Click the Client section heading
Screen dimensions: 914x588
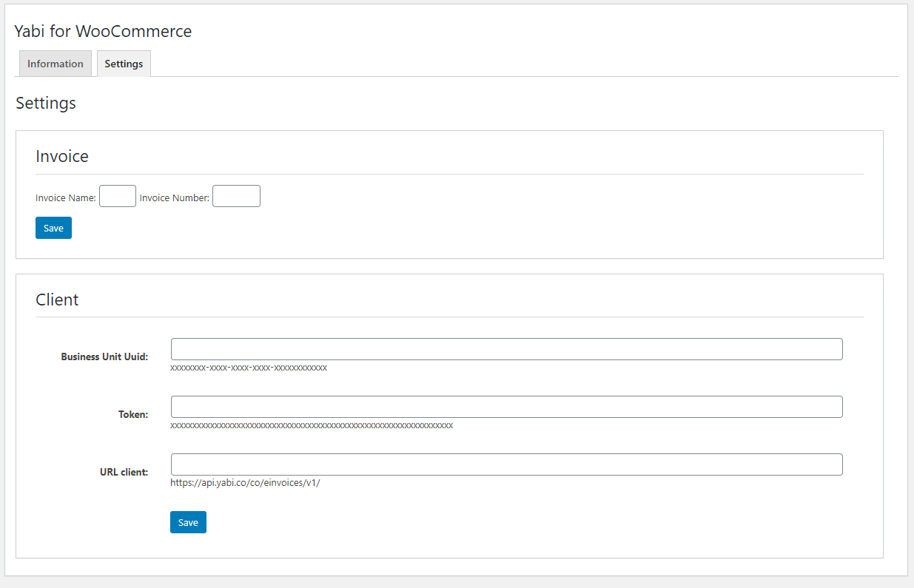(57, 300)
